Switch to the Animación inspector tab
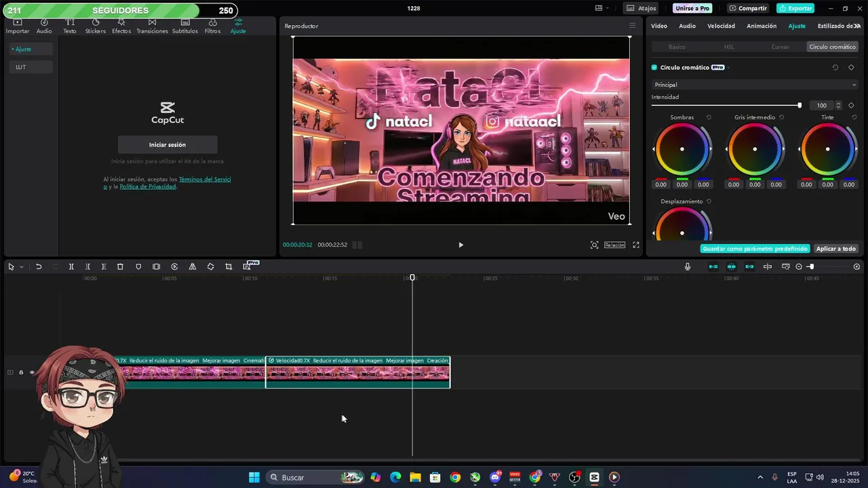Viewport: 868px width, 488px height. pos(762,26)
